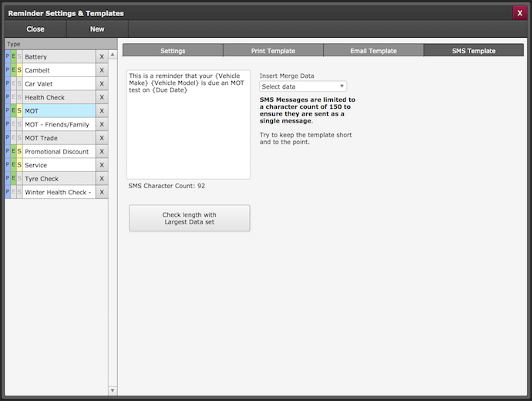Click the X next to Cambelt
Screen dimensions: 532x401
101,70
